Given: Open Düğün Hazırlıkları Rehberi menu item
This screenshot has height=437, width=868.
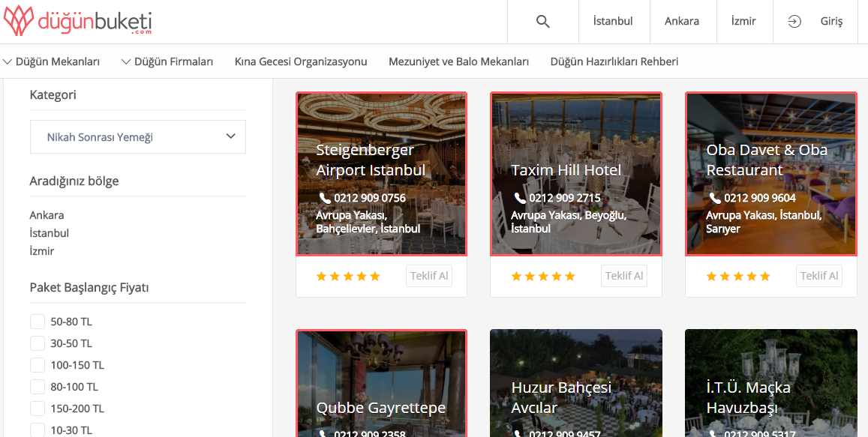Looking at the screenshot, I should pyautogui.click(x=614, y=61).
